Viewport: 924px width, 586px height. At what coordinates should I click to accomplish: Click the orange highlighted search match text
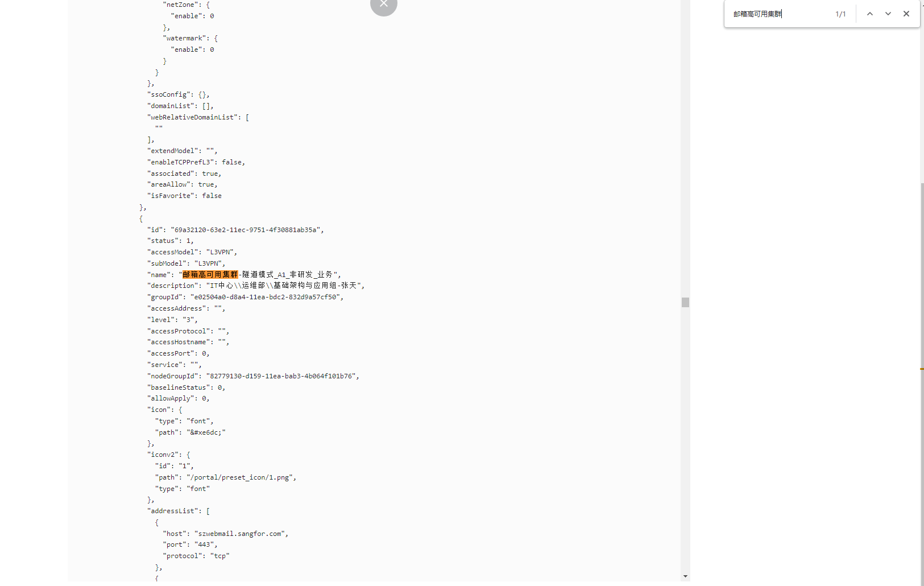(x=210, y=275)
